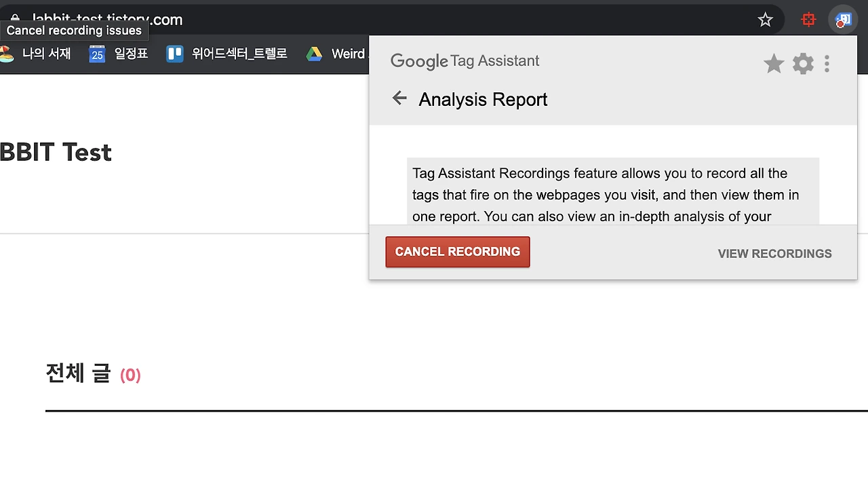868x492 pixels.
Task: Select the 전체 글 heading
Action: tap(78, 374)
